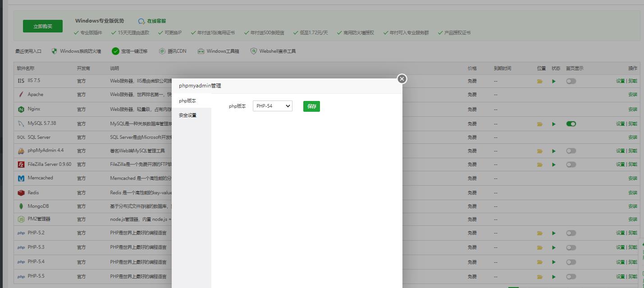Click the phpMyAdmin 4.4 icon
This screenshot has height=288, width=644.
pyautogui.click(x=21, y=151)
